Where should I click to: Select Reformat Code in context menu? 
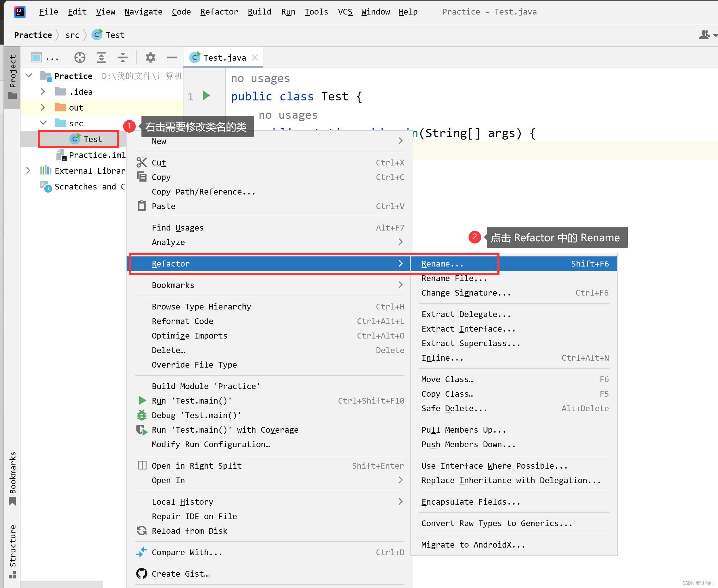(270, 321)
